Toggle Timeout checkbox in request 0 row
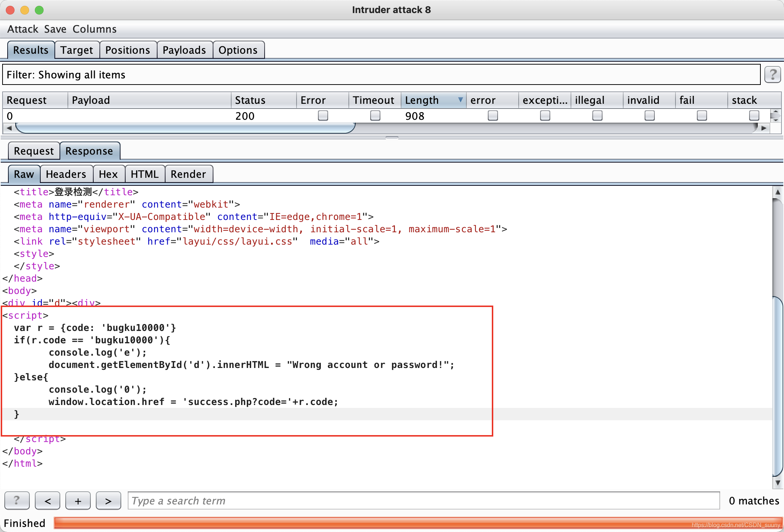Screen dimensions: 784x532 click(375, 115)
